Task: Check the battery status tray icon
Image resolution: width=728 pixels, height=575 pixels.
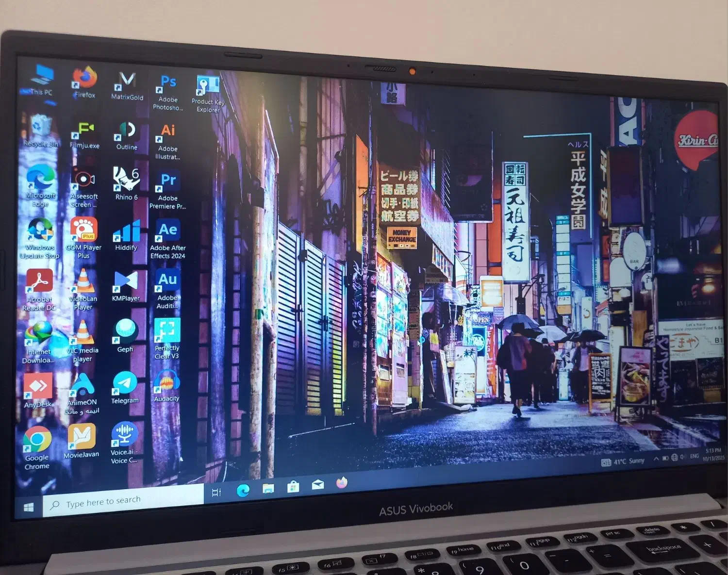Action: (x=665, y=458)
